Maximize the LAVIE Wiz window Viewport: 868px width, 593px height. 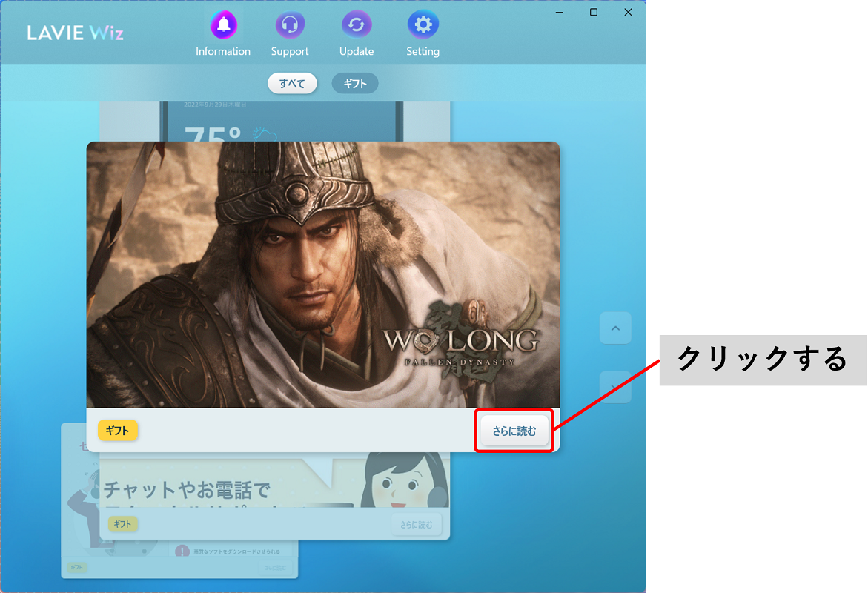pos(594,12)
